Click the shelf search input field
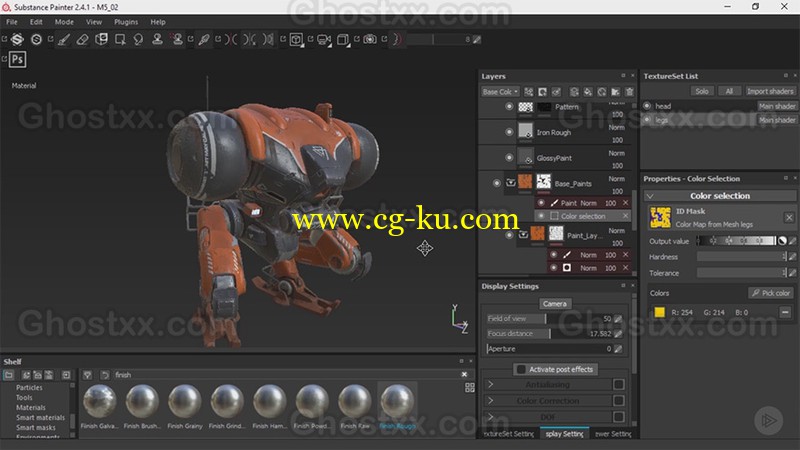Viewport: 800px width, 450px height. [286, 374]
